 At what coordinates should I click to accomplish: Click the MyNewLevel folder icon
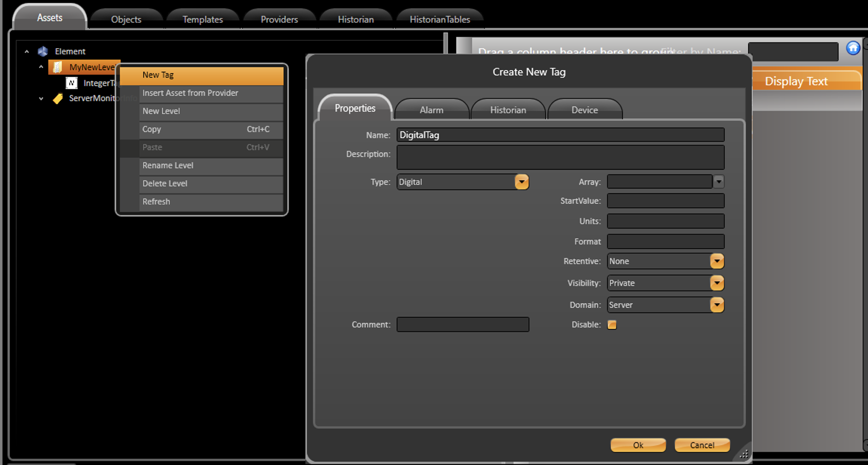tap(58, 67)
